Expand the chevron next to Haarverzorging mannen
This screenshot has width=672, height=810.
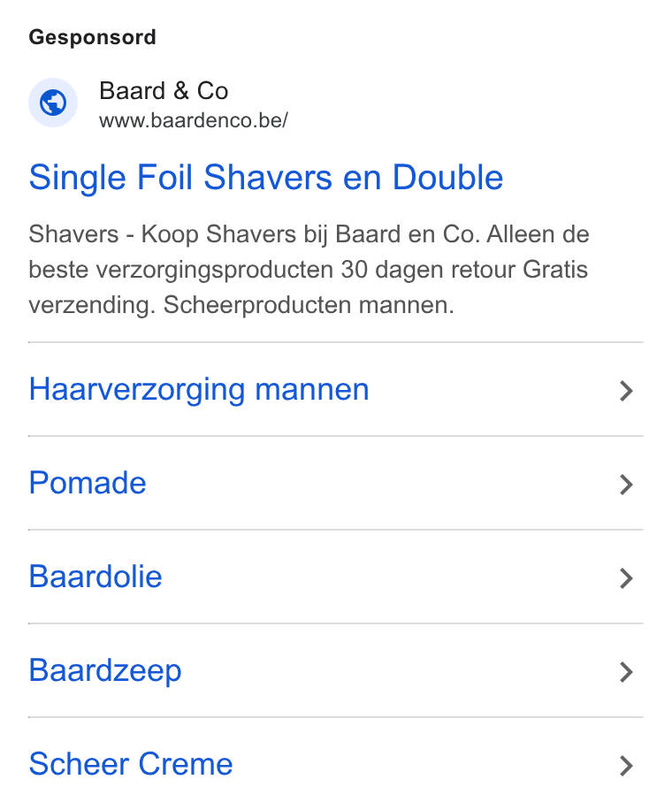click(626, 391)
